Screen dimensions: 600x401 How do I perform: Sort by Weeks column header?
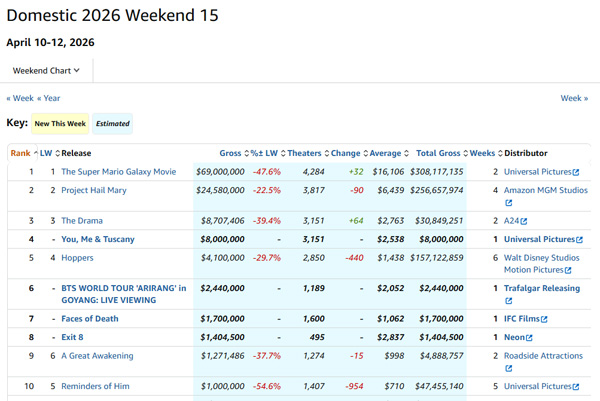pyautogui.click(x=482, y=153)
